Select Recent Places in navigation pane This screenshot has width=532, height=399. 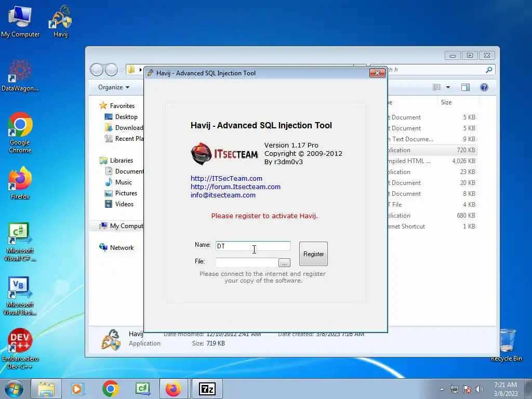click(x=124, y=138)
